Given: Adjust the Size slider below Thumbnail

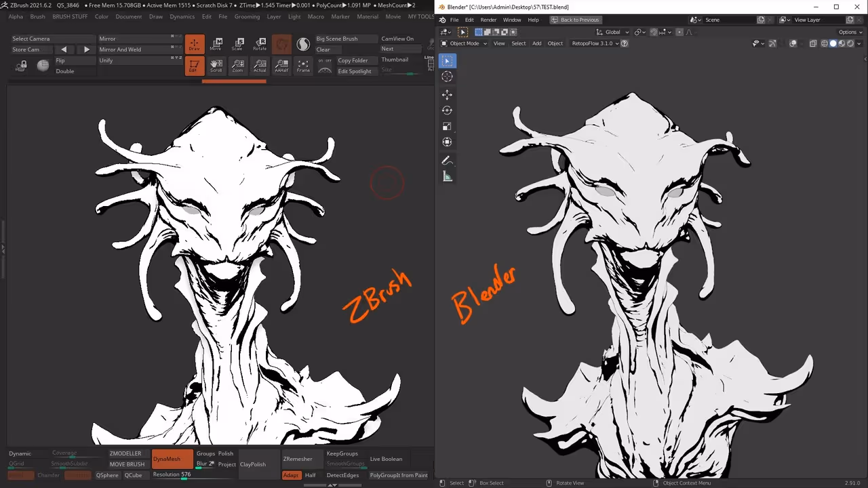Looking at the screenshot, I should coord(400,70).
